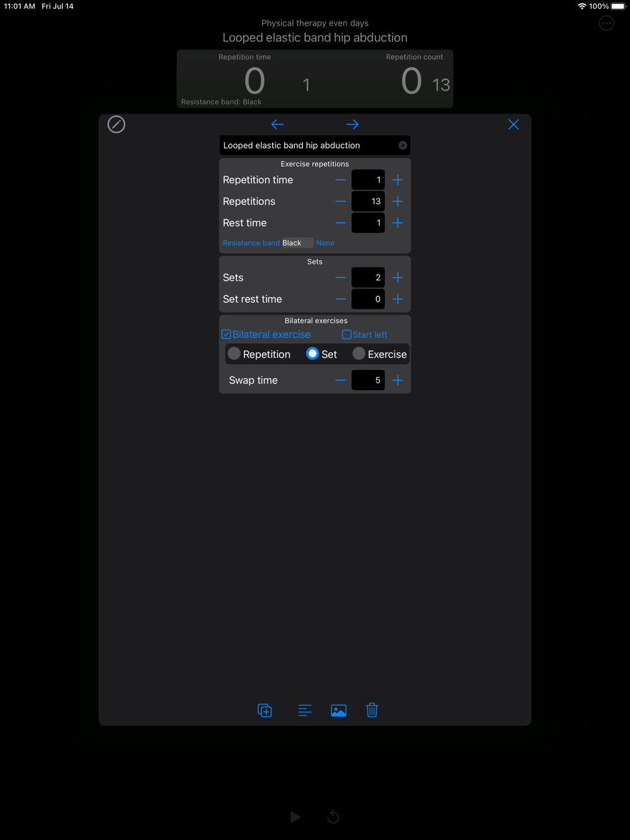
Task: Choose the Set radio option
Action: (312, 354)
